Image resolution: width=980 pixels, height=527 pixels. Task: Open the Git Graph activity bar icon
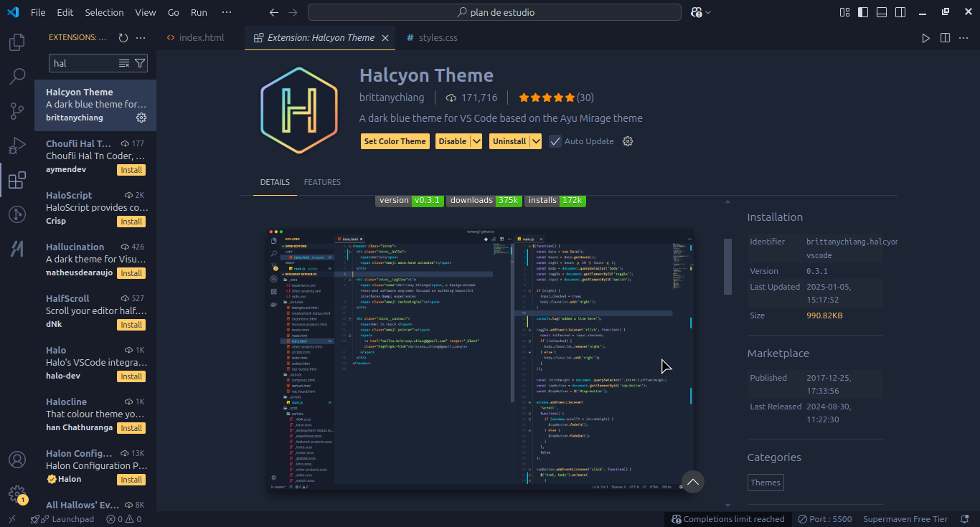pyautogui.click(x=17, y=214)
